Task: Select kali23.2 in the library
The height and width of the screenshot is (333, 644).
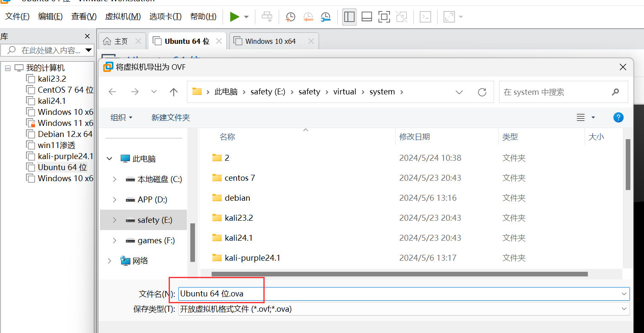Action: (x=52, y=79)
